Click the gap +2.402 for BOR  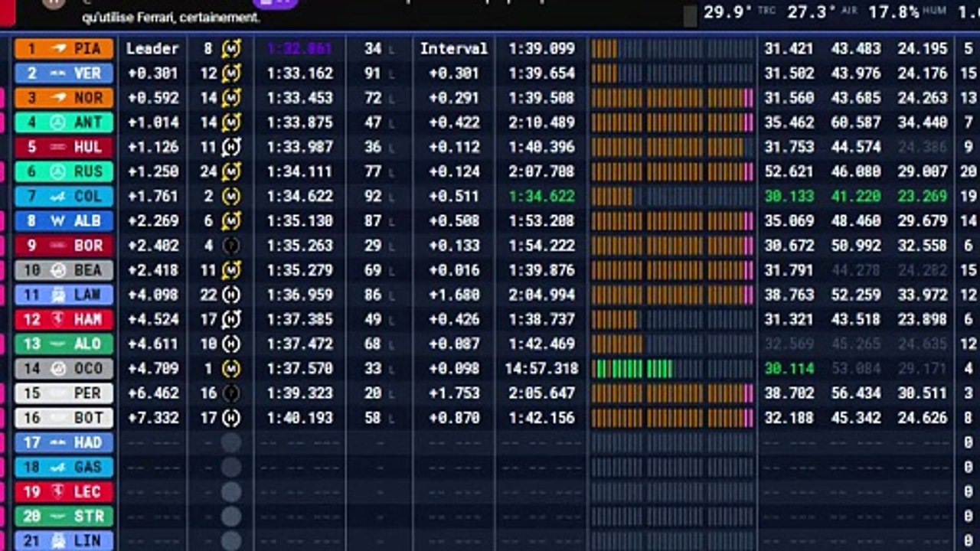[152, 246]
